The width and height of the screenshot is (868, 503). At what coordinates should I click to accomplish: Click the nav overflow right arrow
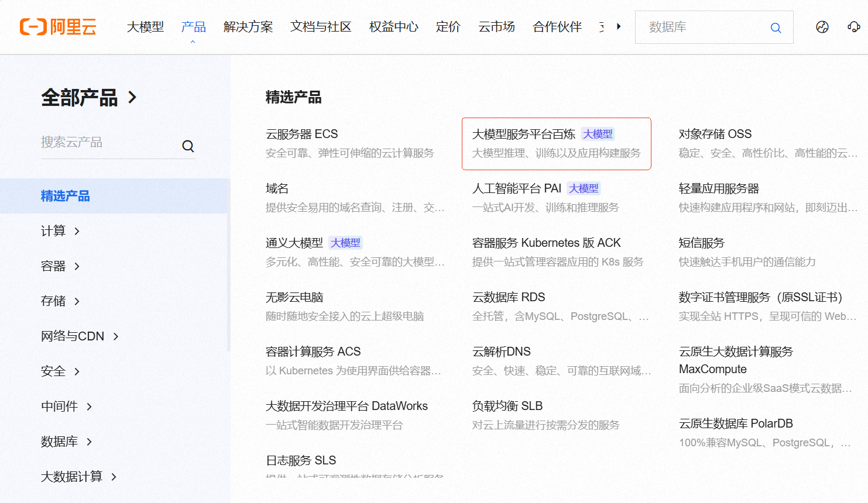(x=619, y=26)
